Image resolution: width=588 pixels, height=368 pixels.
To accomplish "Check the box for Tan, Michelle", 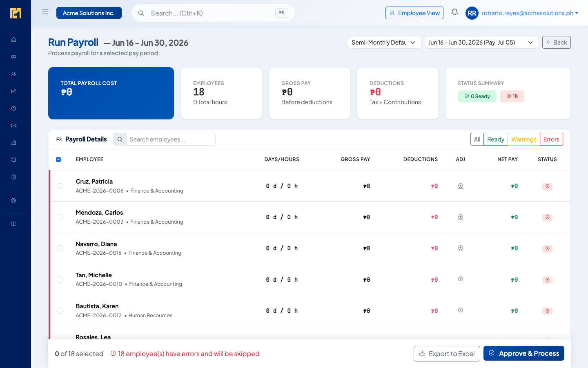I will pyautogui.click(x=60, y=280).
